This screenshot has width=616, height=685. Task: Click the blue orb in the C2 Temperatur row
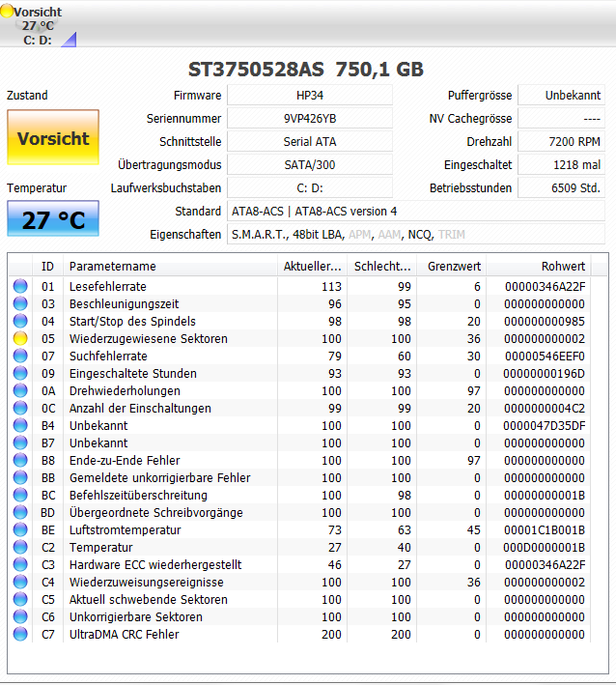[x=20, y=547]
